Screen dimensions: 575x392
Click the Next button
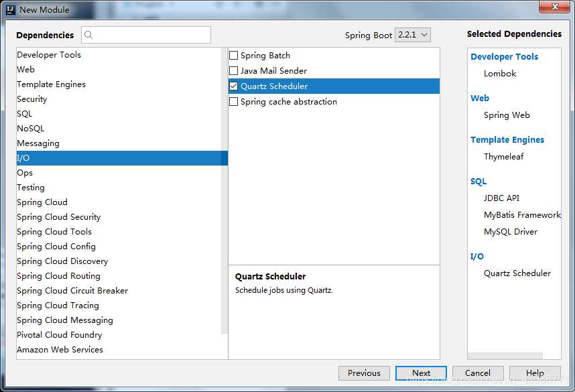click(421, 373)
